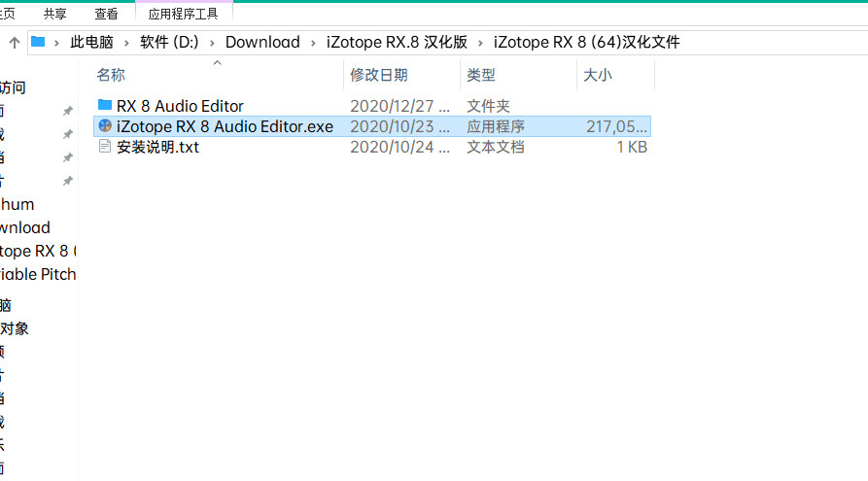Screen dimensions: 868x481
Task: Select the RX 8 Audio Editor folder icon
Action: click(105, 105)
